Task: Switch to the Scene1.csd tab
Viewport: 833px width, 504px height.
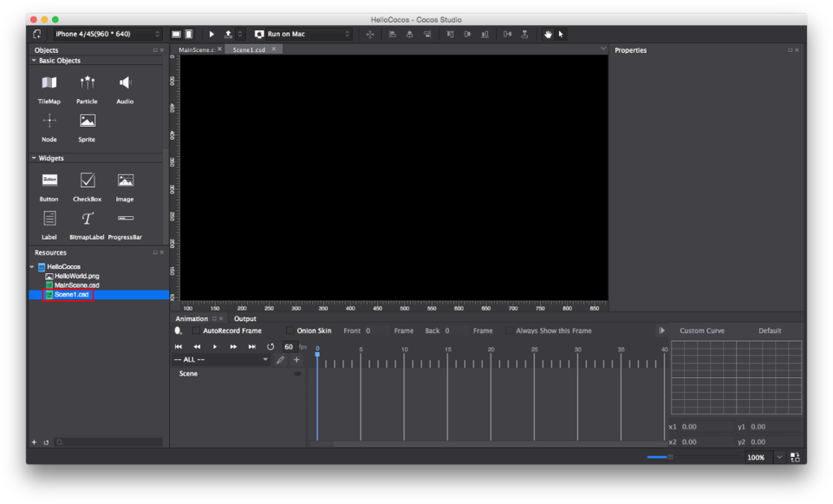Action: pos(249,50)
